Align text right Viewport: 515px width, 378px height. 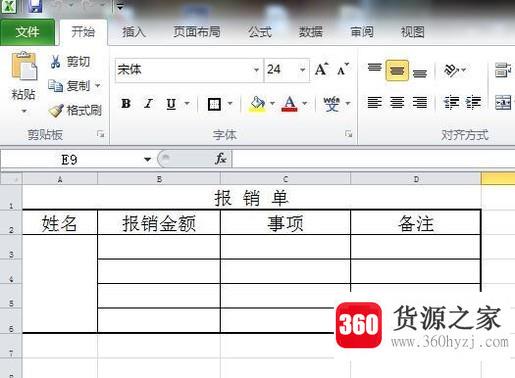(420, 102)
